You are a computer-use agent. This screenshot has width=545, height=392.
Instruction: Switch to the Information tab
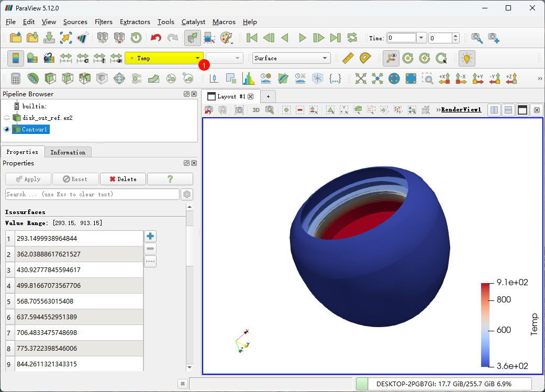pos(68,152)
